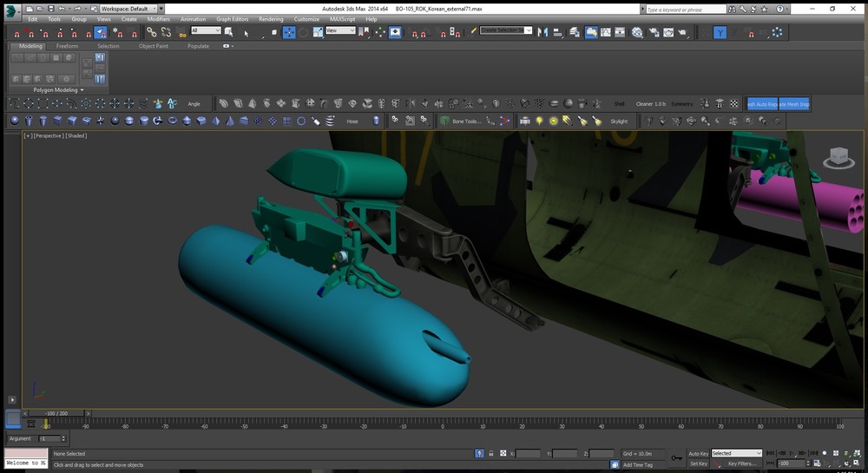This screenshot has height=473, width=868.
Task: Click the search keyword input field
Action: [686, 9]
